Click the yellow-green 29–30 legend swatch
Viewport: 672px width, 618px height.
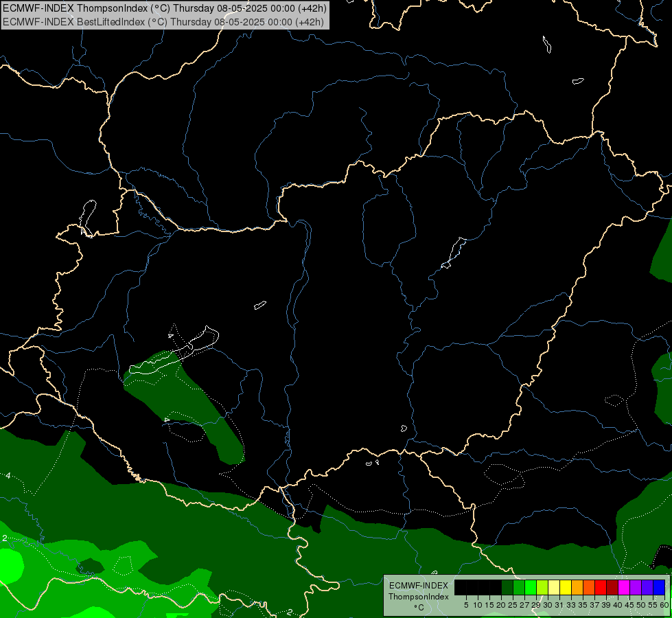click(542, 587)
